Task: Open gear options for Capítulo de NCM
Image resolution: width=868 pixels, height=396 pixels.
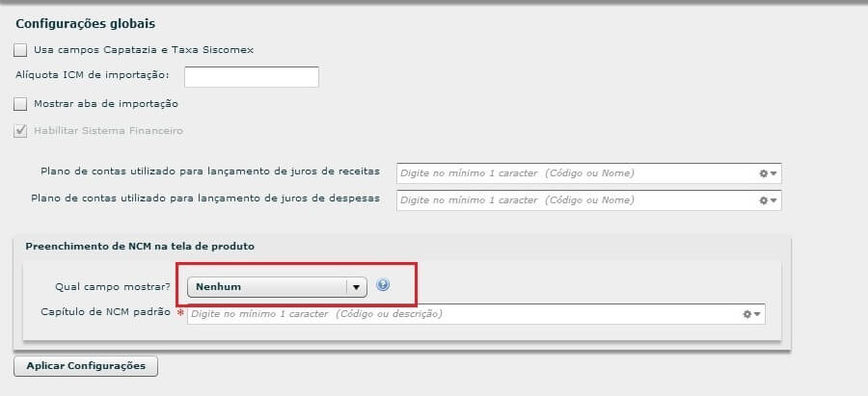Action: (751, 313)
